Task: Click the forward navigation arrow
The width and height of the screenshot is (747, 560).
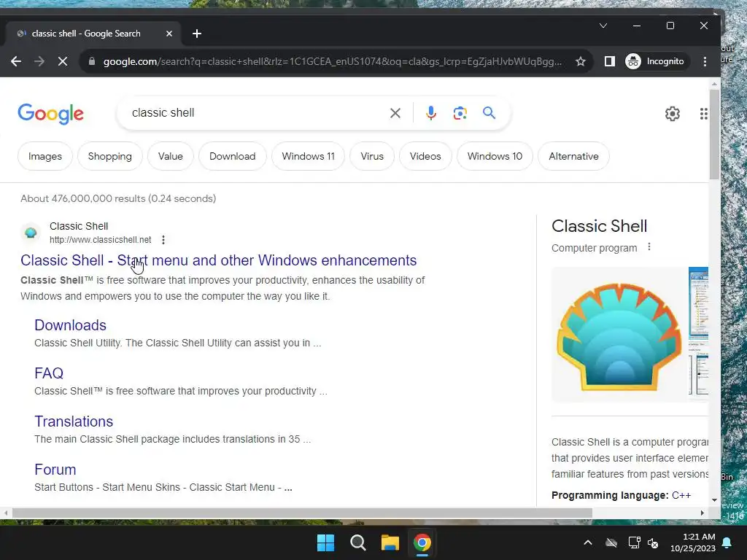Action: pos(39,61)
